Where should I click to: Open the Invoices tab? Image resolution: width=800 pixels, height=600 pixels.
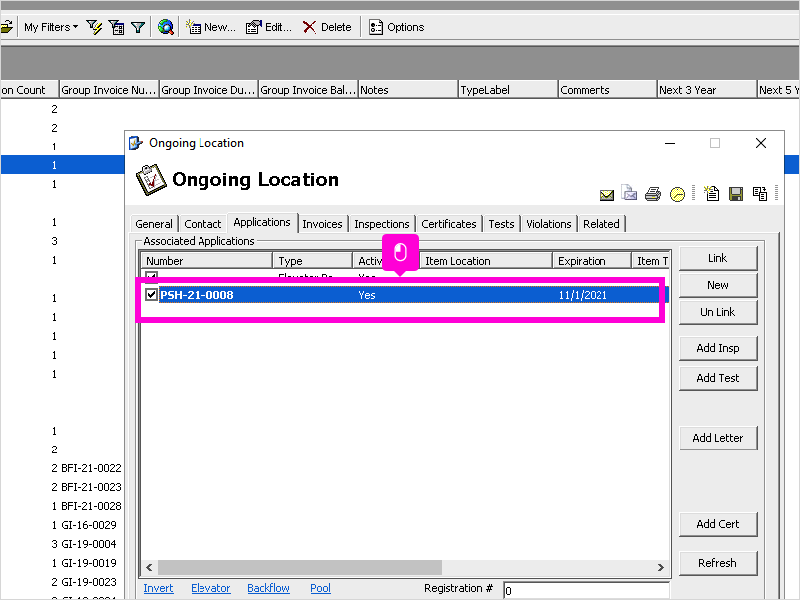[x=322, y=224]
